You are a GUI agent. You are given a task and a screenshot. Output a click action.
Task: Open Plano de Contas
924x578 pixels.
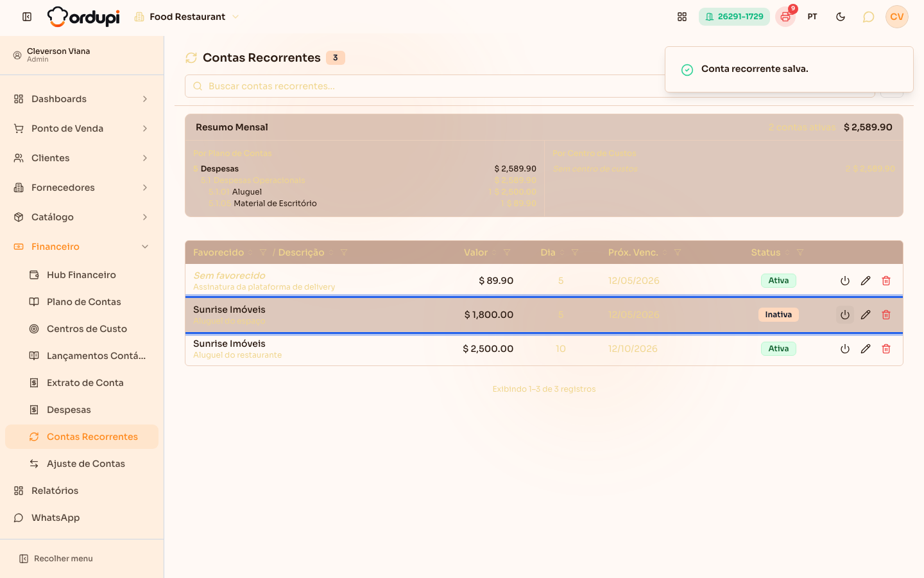pos(81,302)
